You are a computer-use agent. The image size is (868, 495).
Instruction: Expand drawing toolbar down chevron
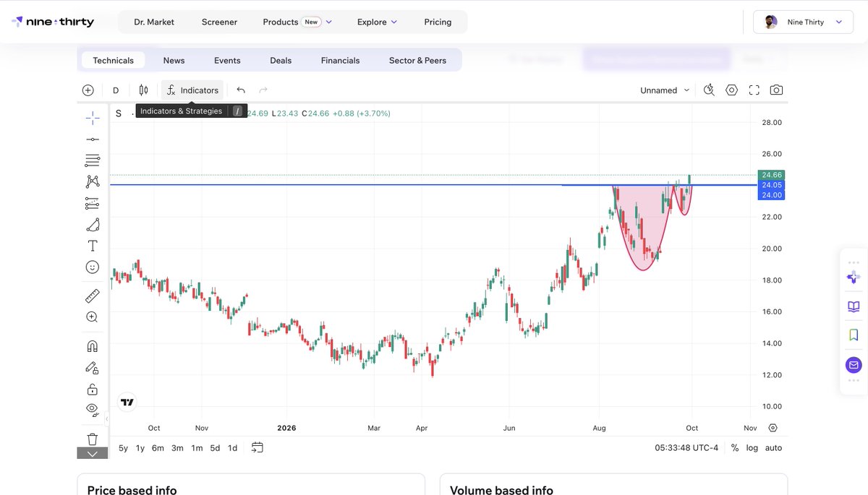(x=93, y=453)
